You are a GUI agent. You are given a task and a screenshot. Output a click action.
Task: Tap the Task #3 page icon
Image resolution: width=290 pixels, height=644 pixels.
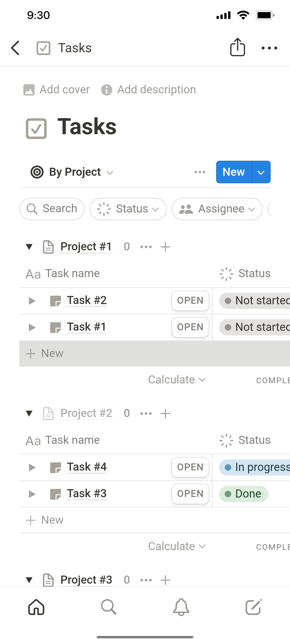click(56, 494)
